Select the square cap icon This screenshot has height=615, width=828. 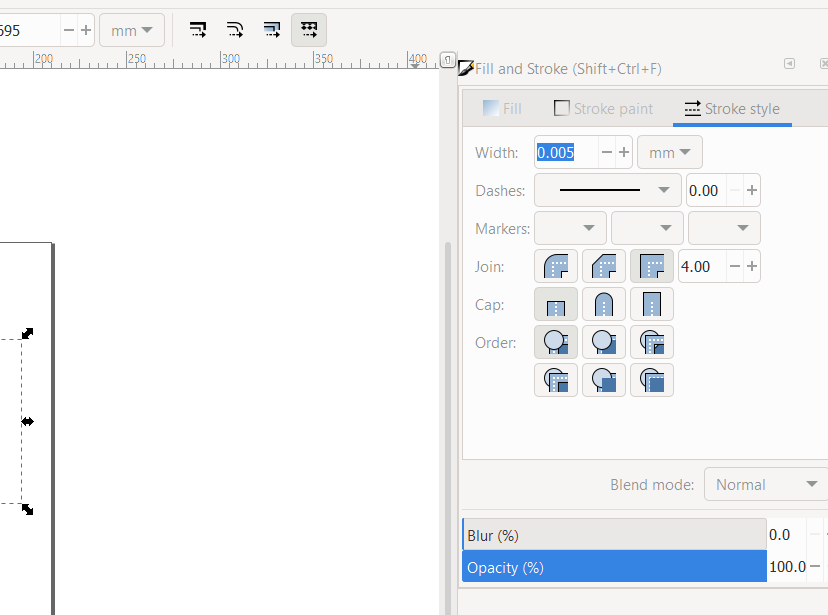(652, 304)
